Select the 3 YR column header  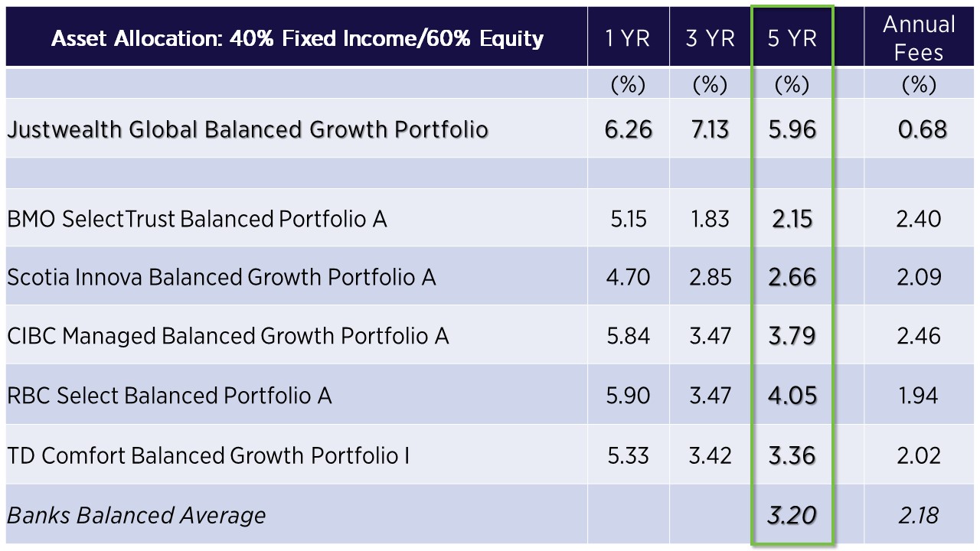point(710,38)
